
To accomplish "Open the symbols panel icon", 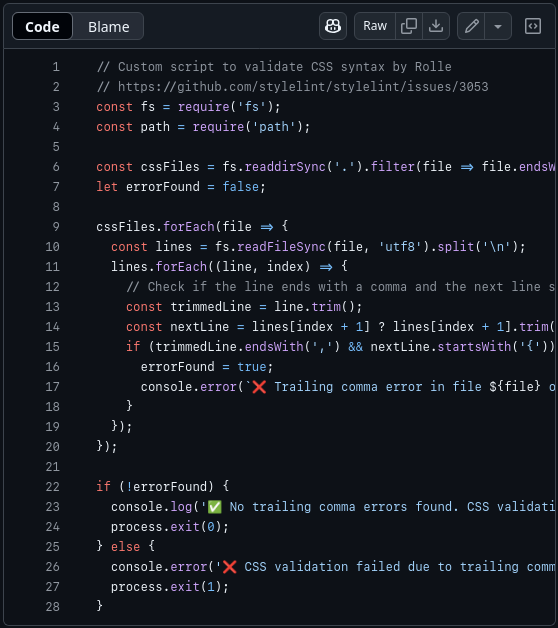I will click(x=533, y=26).
